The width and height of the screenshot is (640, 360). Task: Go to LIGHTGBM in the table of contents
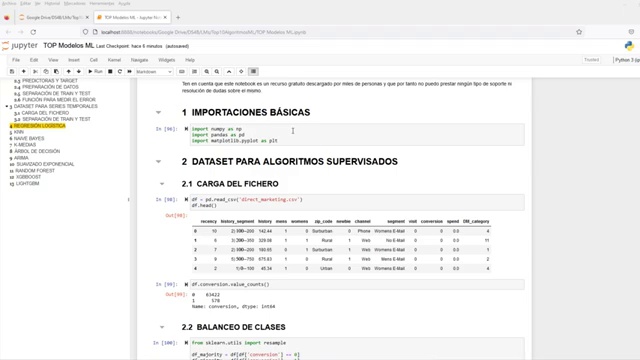[27, 184]
